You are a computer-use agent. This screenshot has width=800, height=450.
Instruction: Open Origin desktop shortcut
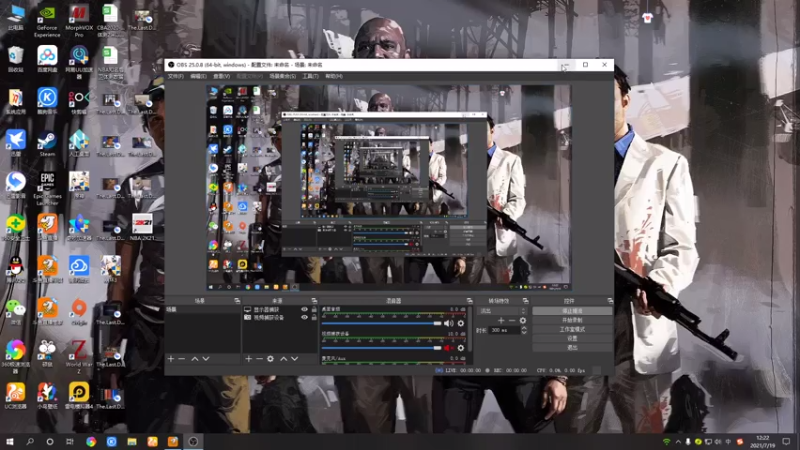(x=79, y=311)
